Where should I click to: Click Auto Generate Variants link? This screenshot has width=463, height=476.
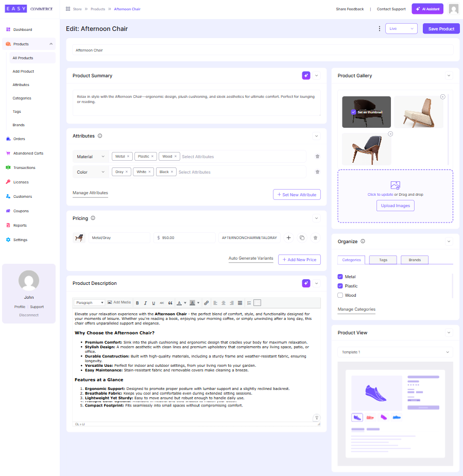(251, 258)
